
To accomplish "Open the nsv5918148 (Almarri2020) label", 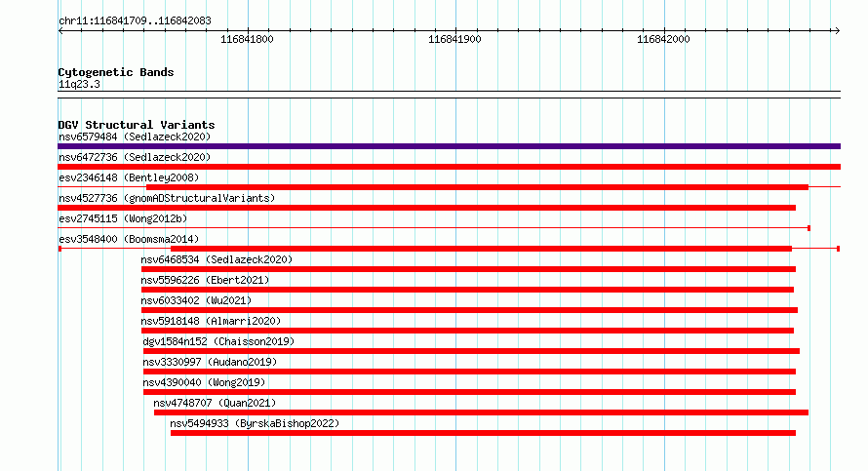I will [211, 321].
